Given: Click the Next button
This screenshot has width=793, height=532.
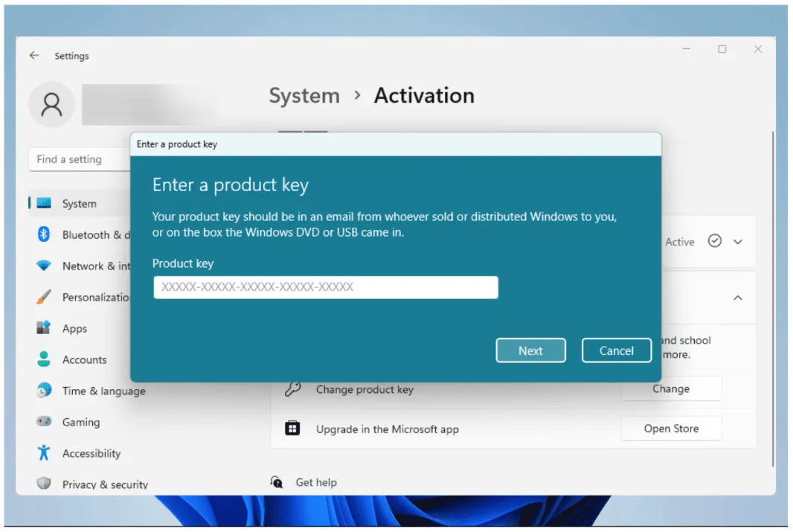Looking at the screenshot, I should click(x=530, y=350).
